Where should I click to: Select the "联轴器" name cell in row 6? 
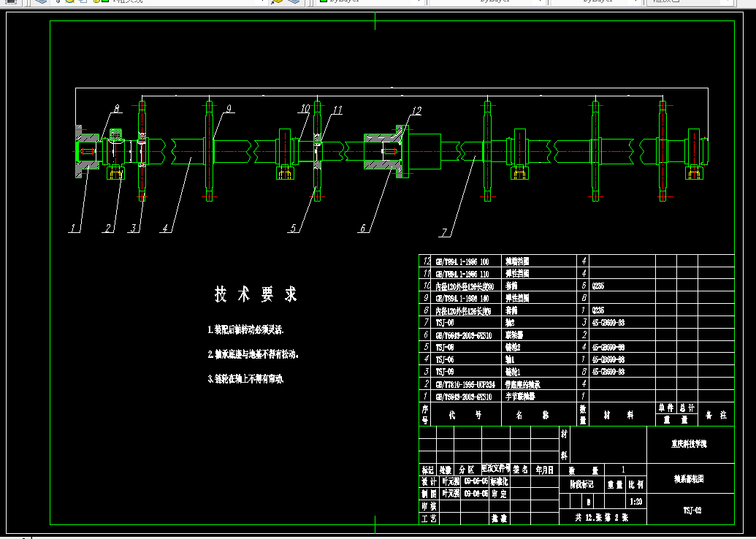514,335
